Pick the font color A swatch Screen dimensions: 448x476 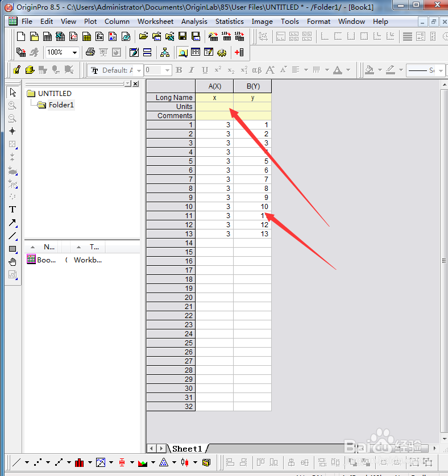337,70
